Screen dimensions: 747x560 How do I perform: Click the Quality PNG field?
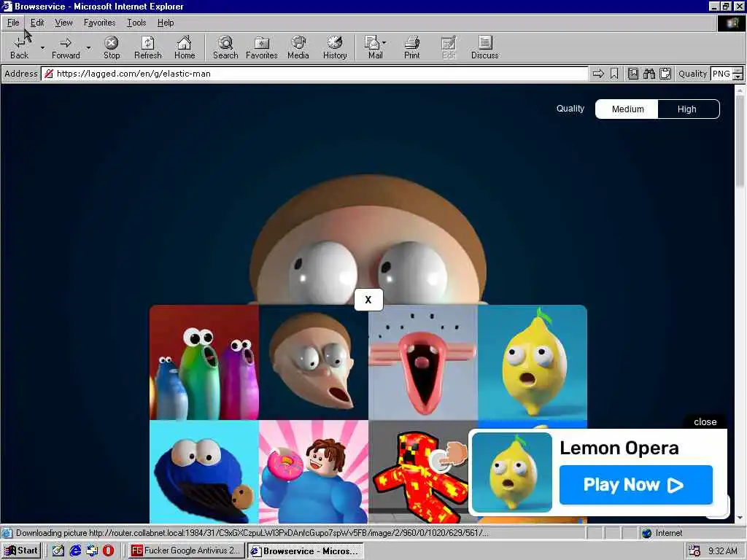[x=721, y=74]
